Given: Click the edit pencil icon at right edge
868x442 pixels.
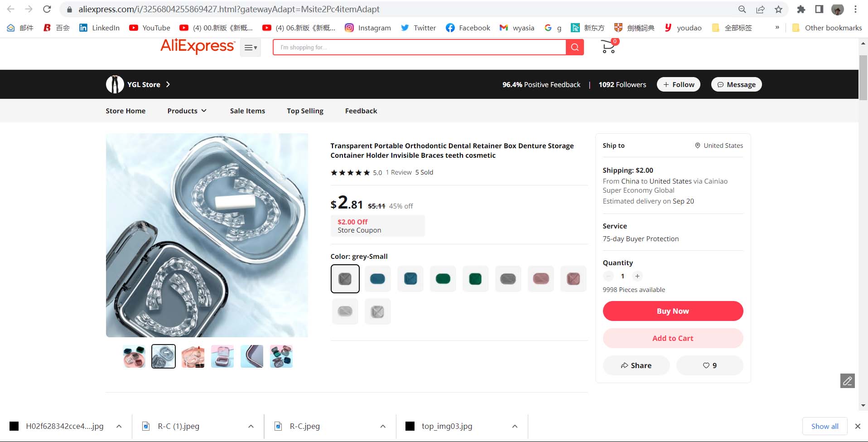Looking at the screenshot, I should (x=847, y=381).
